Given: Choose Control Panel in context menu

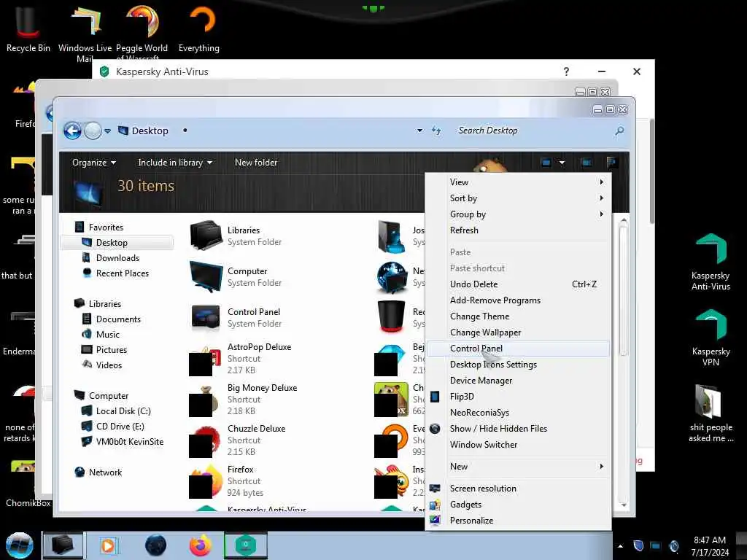Looking at the screenshot, I should coord(519,348).
